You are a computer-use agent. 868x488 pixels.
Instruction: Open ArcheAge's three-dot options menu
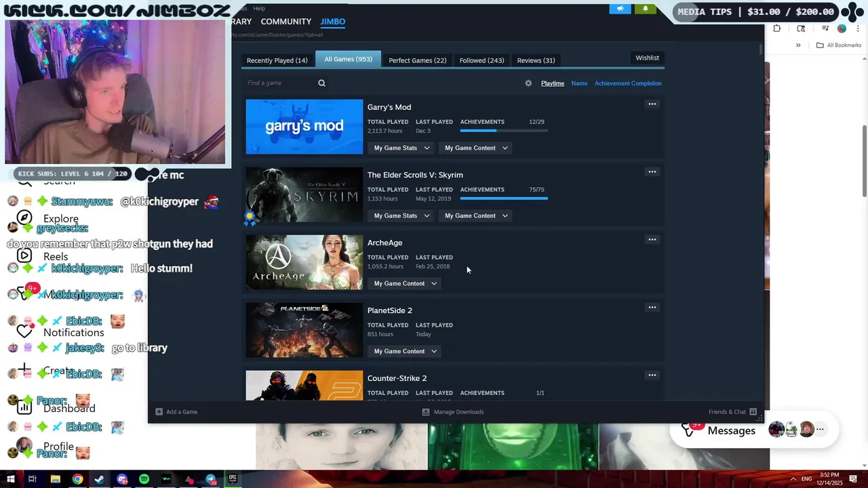[x=652, y=240]
